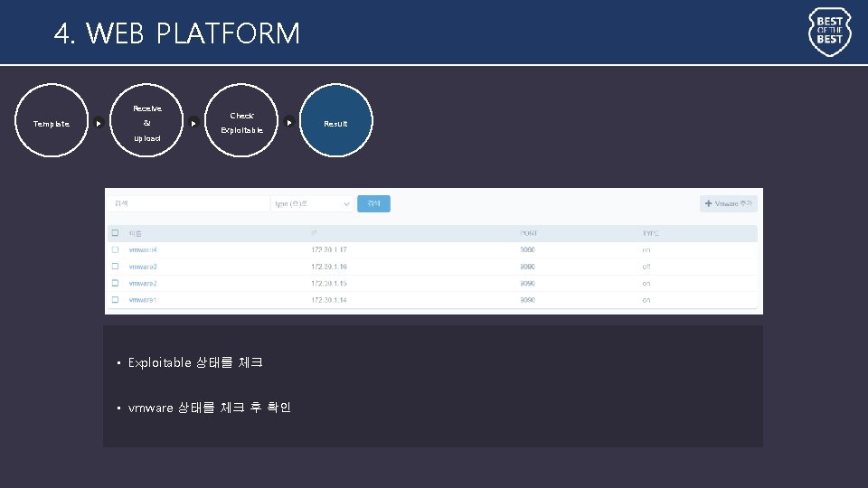
Task: Click the TYPE column header
Action: click(x=650, y=233)
